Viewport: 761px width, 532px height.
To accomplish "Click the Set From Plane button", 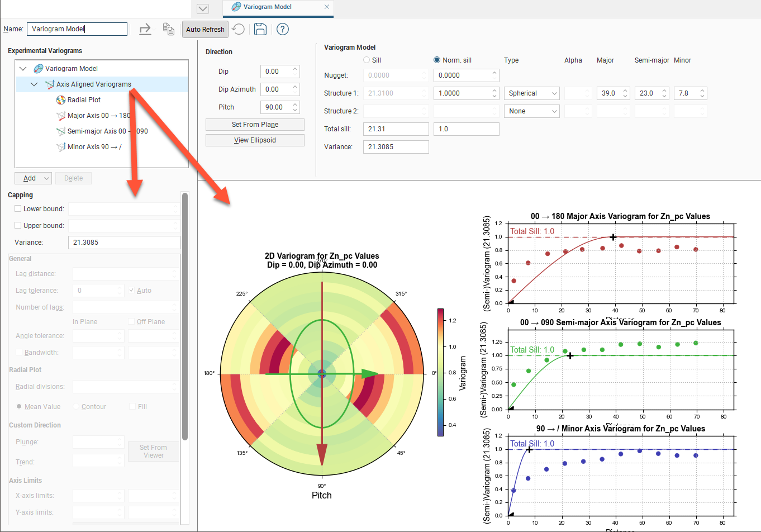I will coord(255,125).
